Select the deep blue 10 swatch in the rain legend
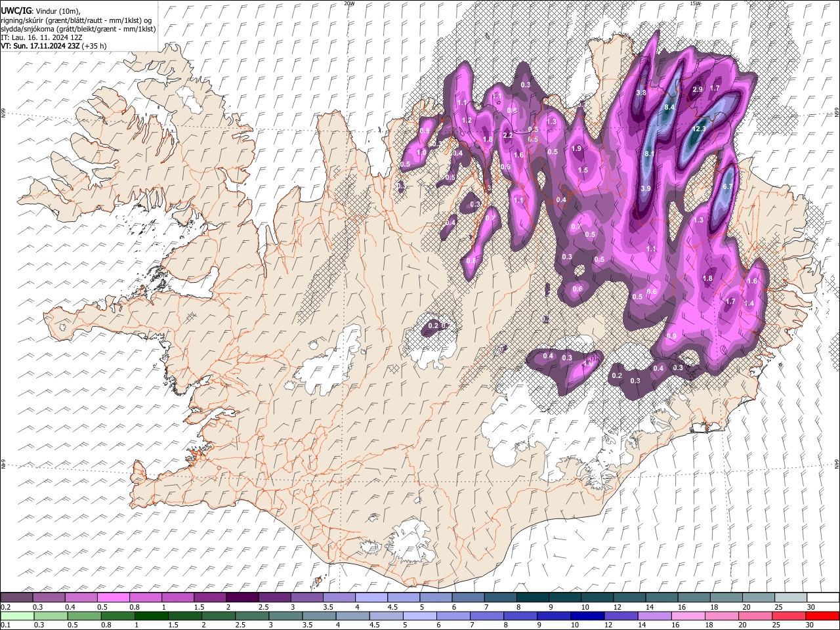Screen dimensions: 840x630 coord(586,616)
